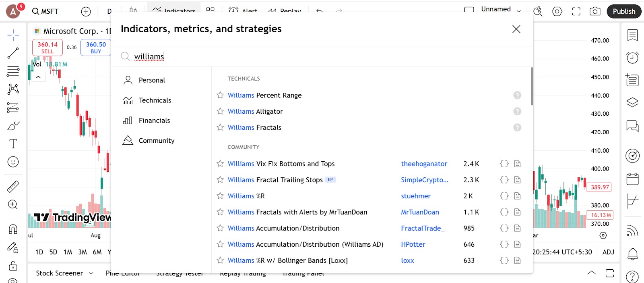This screenshot has height=283, width=644.
Task: Favorite Williams Vix Fix Bottoms and Tops
Action: 220,164
